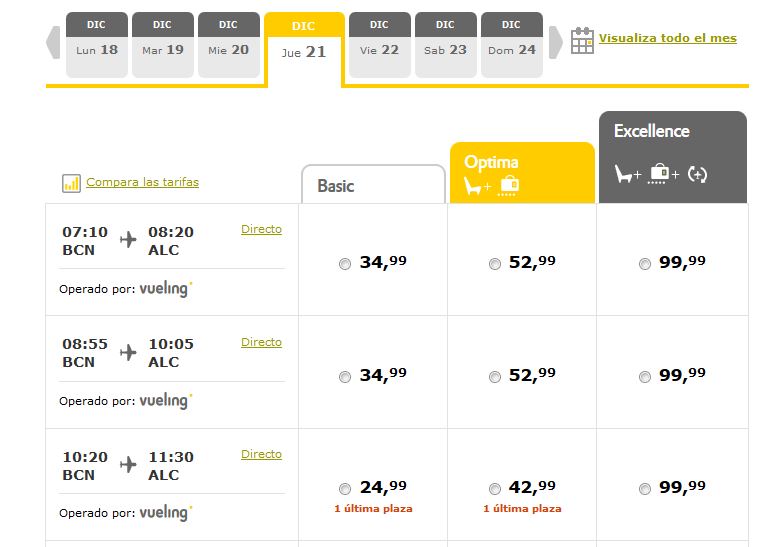Click the circular plus icon in the Excellence header
Image resolution: width=758 pixels, height=547 pixels.
point(698,174)
